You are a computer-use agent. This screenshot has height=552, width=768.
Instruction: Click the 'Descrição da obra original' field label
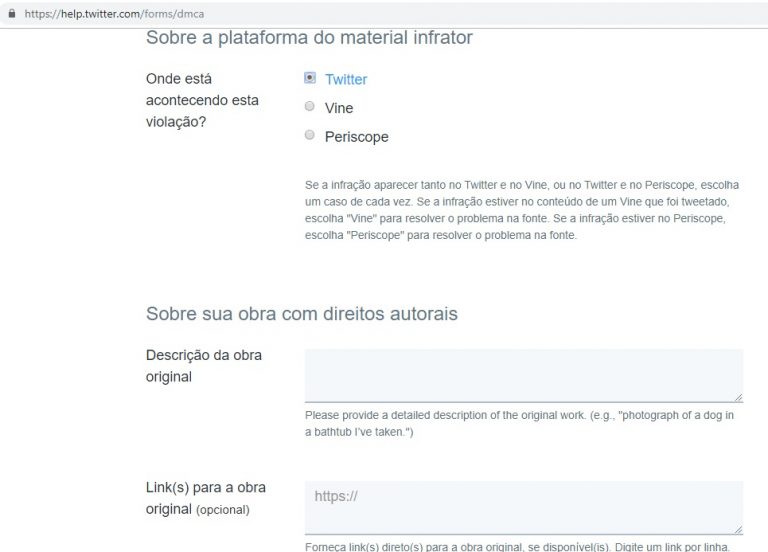point(204,366)
